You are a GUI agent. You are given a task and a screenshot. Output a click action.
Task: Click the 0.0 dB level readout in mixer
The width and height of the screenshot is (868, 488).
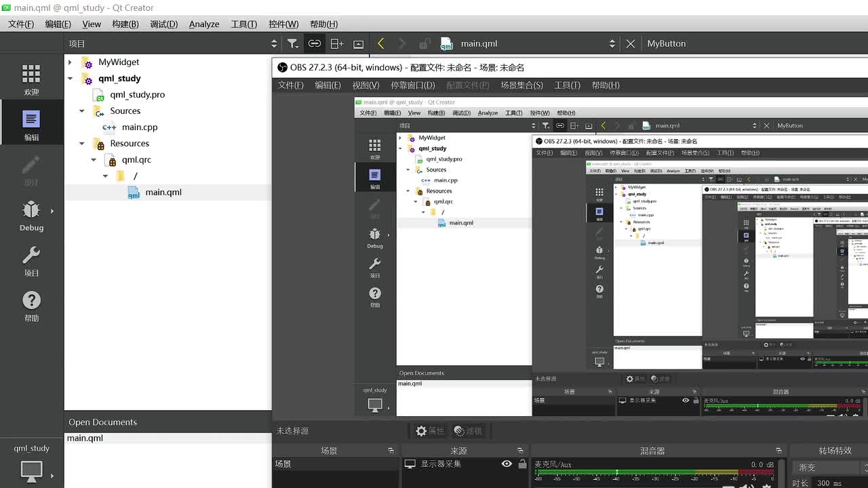(762, 465)
